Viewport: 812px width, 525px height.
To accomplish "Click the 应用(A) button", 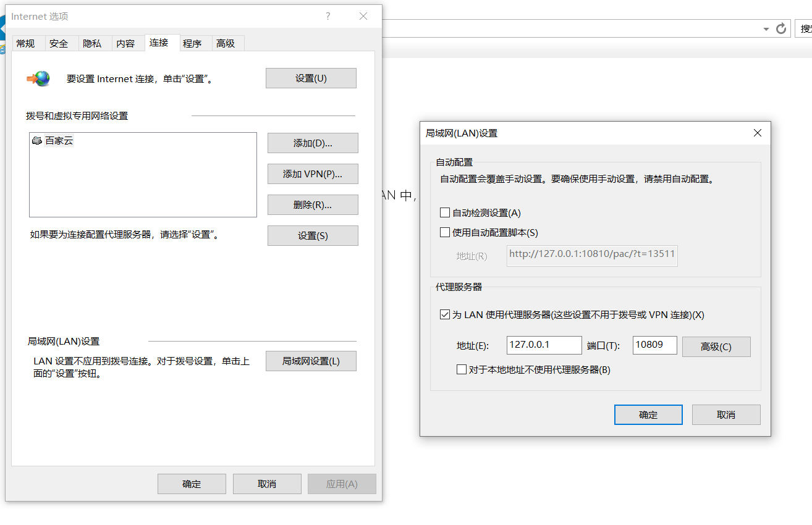I will 342,484.
